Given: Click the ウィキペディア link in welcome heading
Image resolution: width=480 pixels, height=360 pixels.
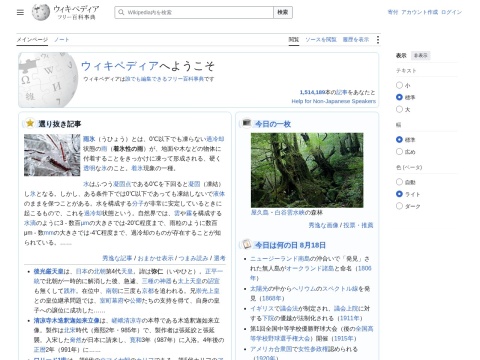Looking at the screenshot, I should (x=120, y=66).
